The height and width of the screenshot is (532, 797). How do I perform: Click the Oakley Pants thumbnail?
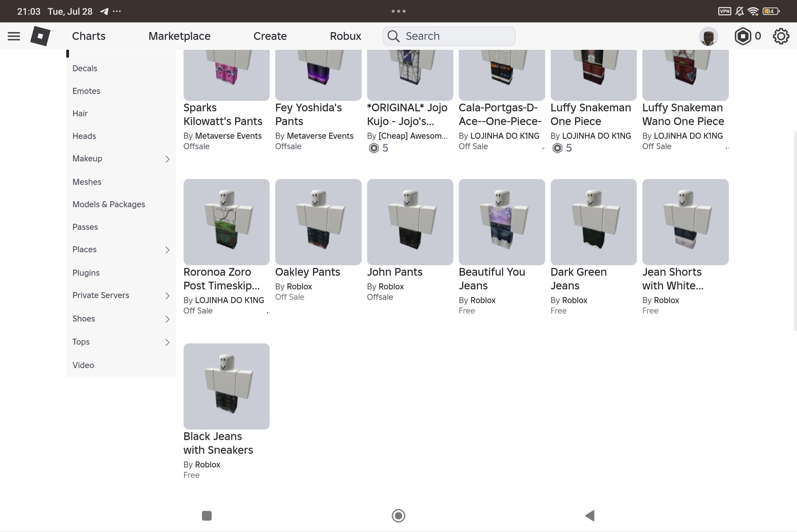(318, 222)
